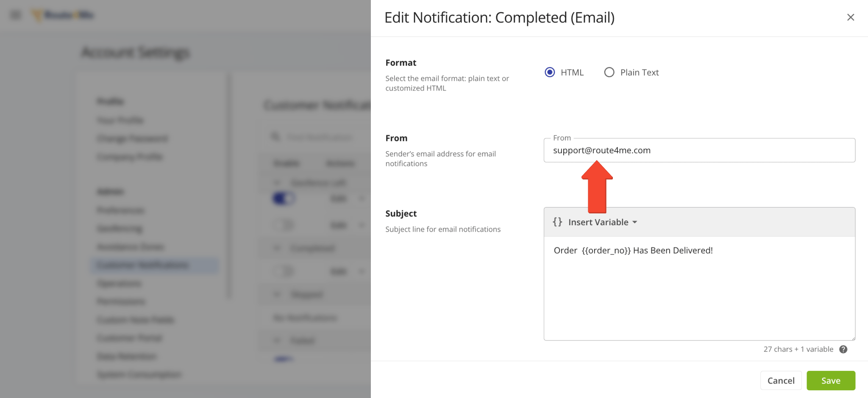Click the resize handle of Subject text area
The width and height of the screenshot is (868, 398).
[853, 338]
